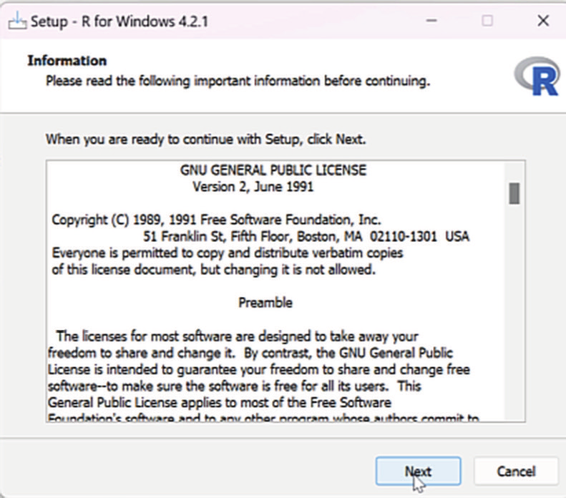This screenshot has height=498, width=566.
Task: Click the Copyright (C) 1989, 1991 line
Action: coord(216,219)
